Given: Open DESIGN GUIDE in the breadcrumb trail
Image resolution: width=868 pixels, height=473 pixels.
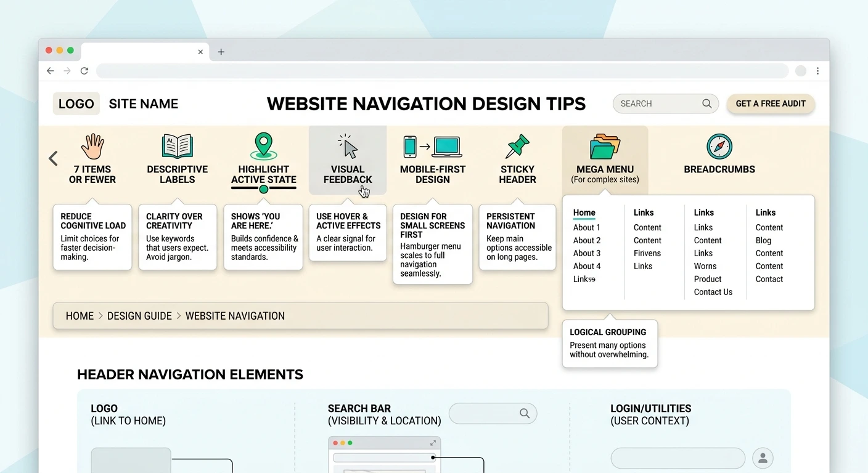Looking at the screenshot, I should pos(139,316).
